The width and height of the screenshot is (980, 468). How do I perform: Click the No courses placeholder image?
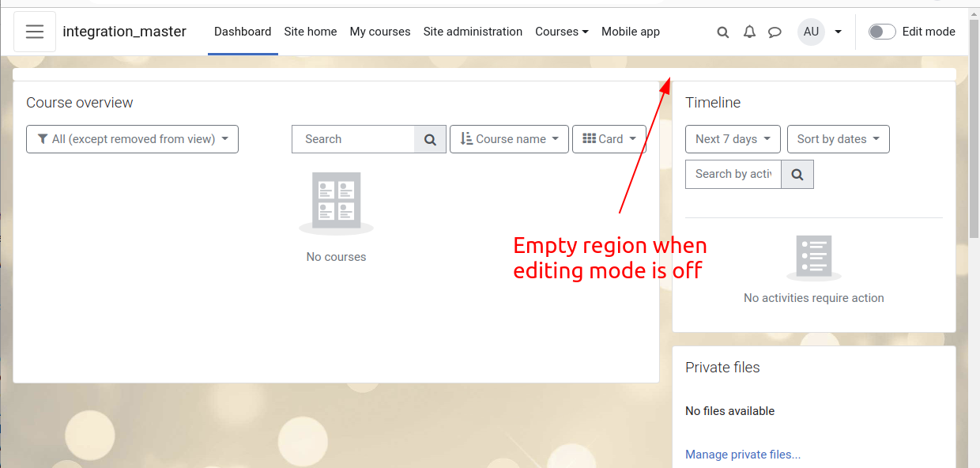336,203
